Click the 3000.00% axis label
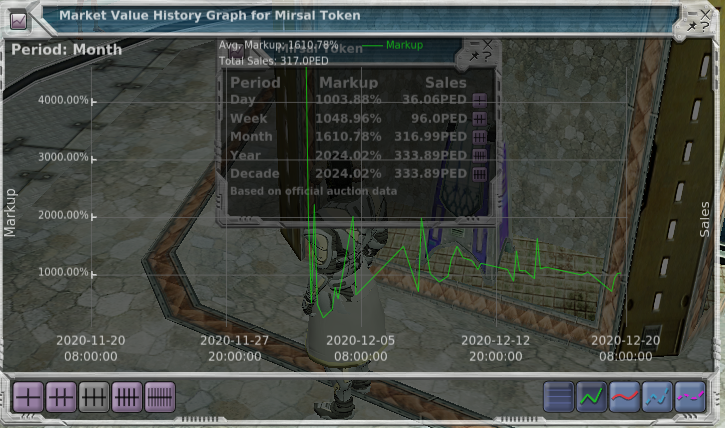725x428 pixels. [63, 157]
